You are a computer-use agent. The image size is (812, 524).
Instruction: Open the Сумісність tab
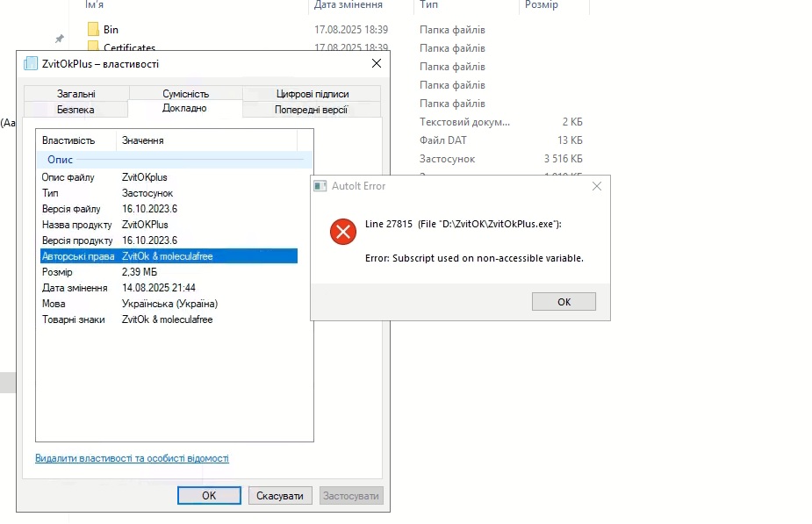point(185,94)
